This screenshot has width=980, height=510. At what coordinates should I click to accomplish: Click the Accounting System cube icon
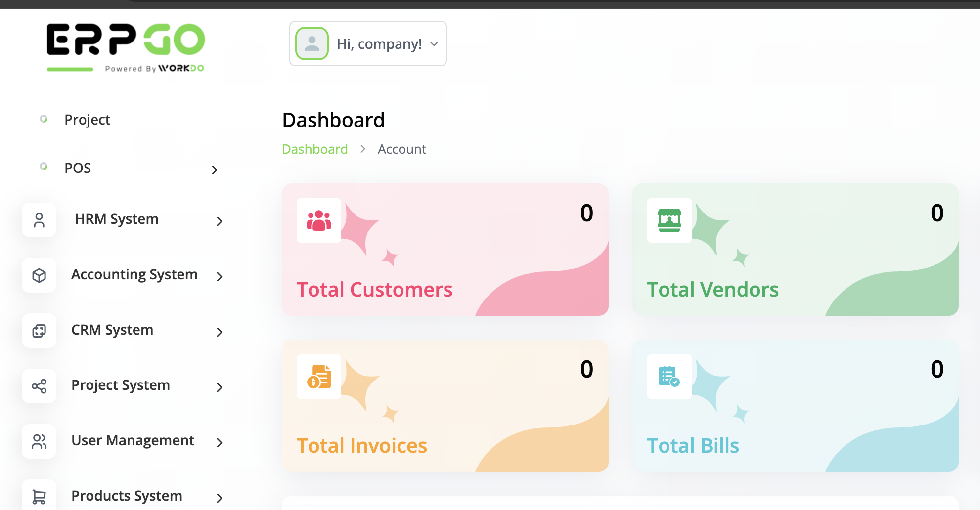point(39,275)
